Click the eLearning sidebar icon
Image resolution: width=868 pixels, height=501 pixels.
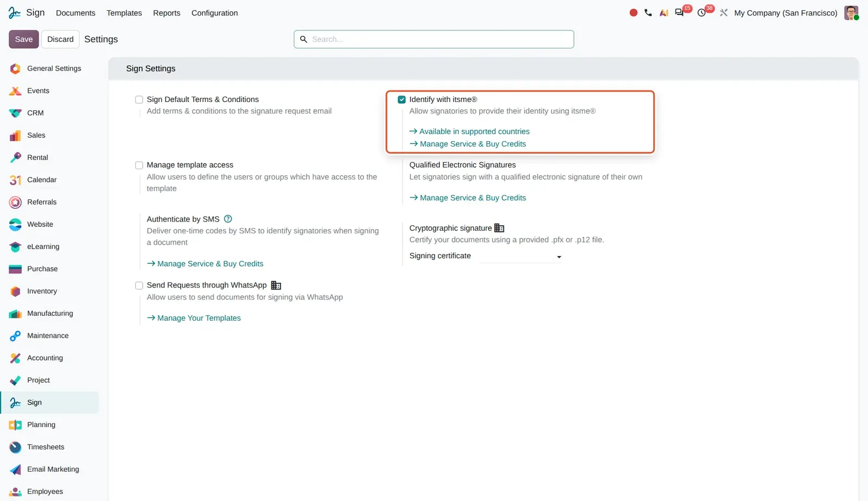(x=15, y=246)
